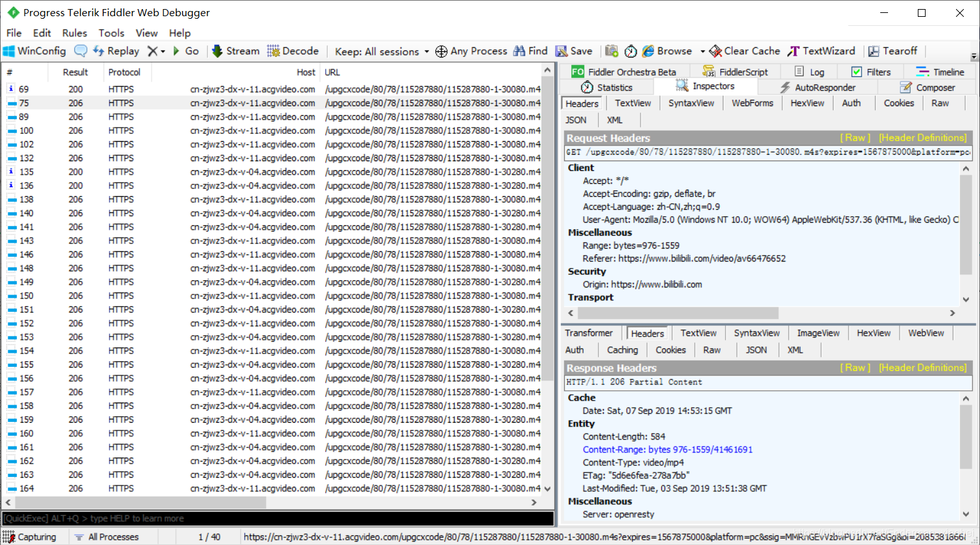980x545 pixels.
Task: Click the All Processes filter in status bar
Action: click(106, 537)
